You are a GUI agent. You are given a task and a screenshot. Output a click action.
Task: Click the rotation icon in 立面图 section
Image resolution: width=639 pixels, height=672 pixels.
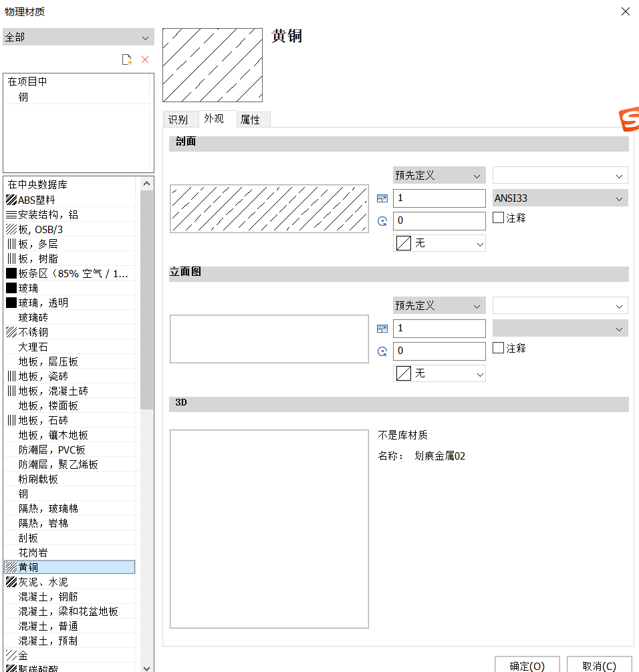pos(382,351)
